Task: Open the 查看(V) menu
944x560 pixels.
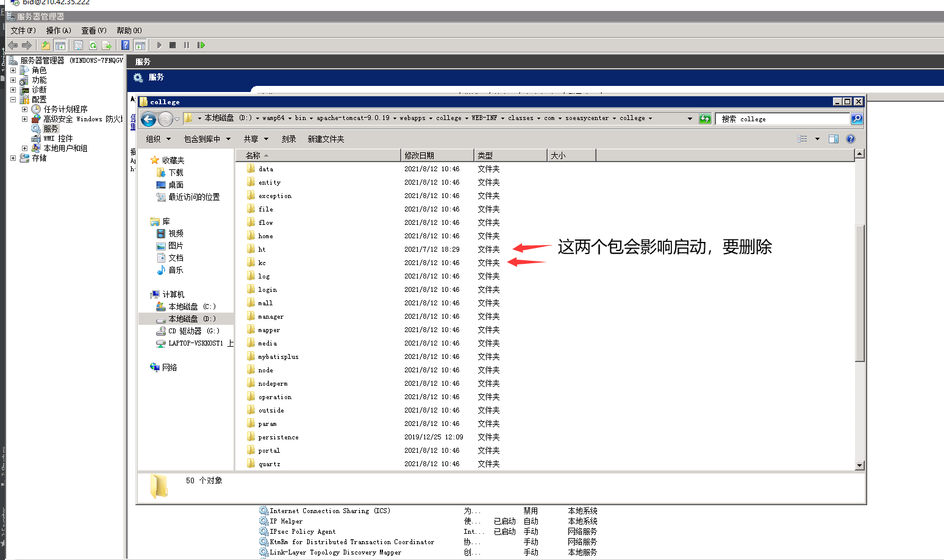Action: (94, 30)
